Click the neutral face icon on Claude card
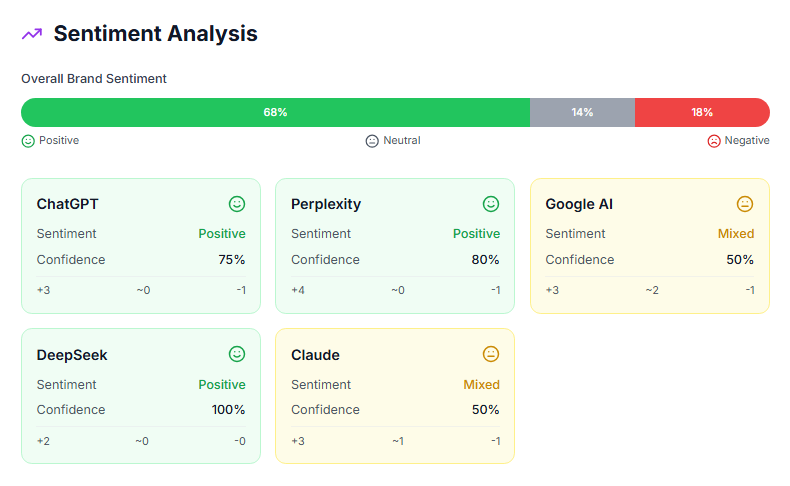This screenshot has width=790, height=486. (x=491, y=354)
